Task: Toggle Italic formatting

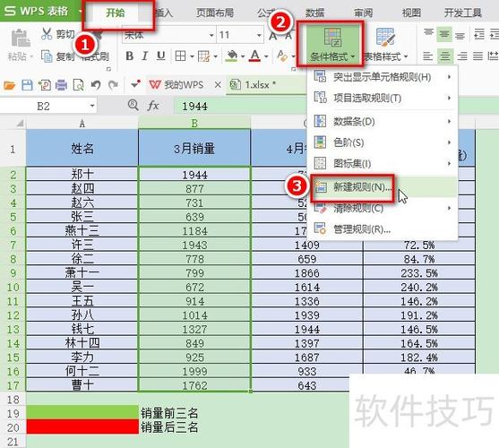Action: pos(145,56)
